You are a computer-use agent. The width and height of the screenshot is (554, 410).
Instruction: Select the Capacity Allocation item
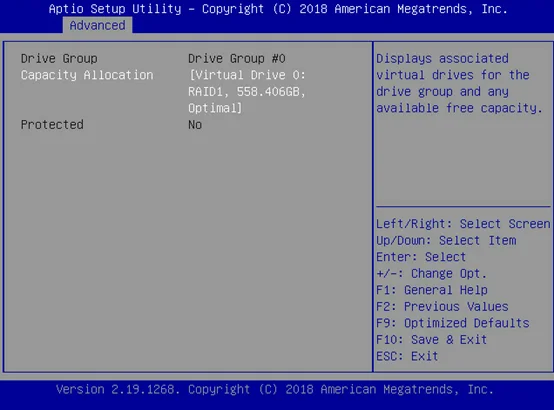click(x=87, y=75)
